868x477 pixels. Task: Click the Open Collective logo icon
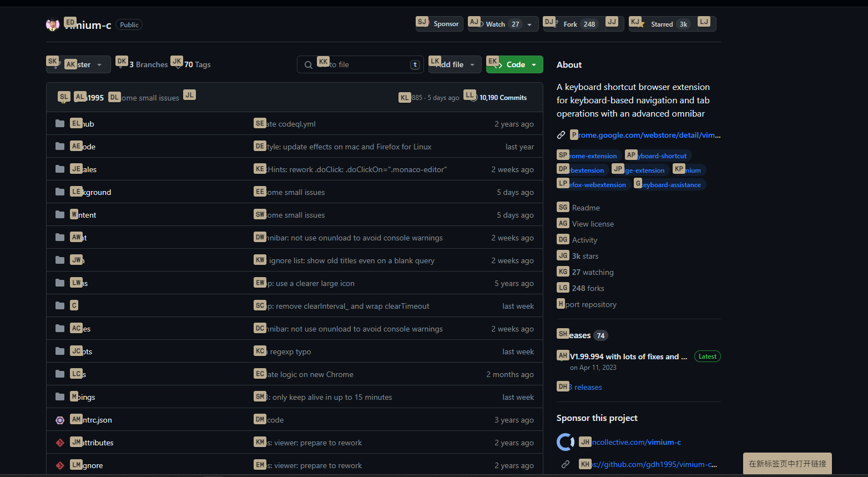566,442
